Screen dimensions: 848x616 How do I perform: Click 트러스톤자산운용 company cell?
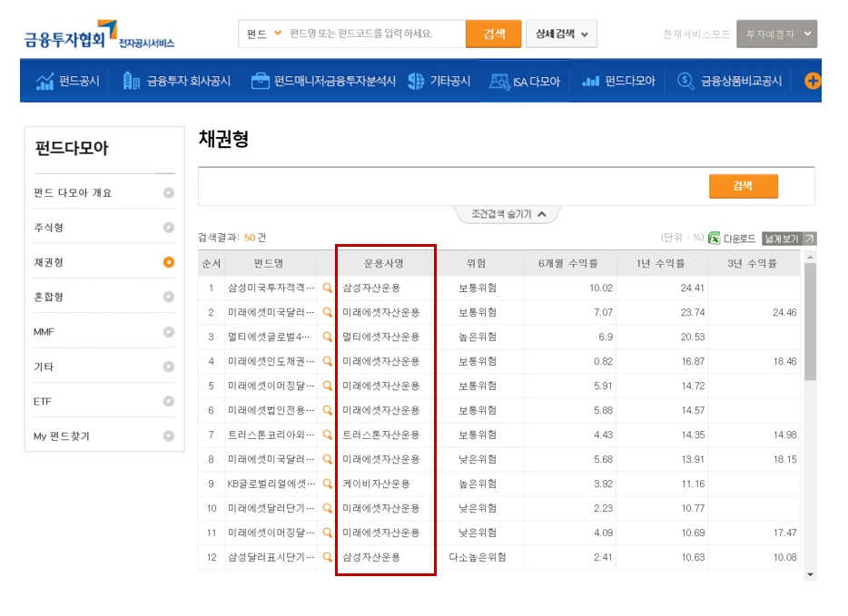point(380,435)
